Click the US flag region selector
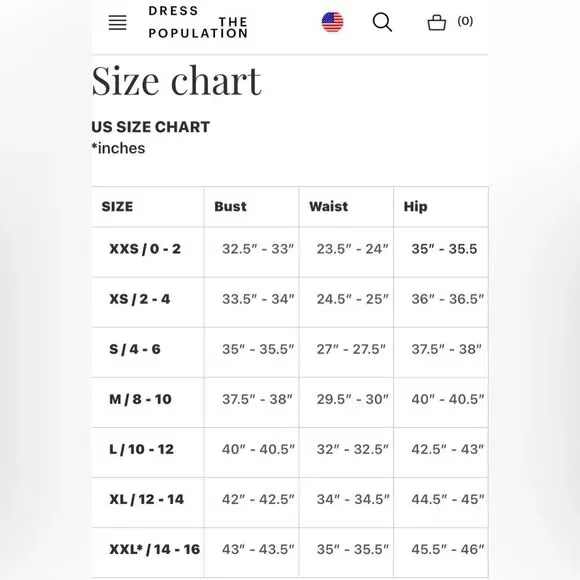This screenshot has width=580, height=580. tap(332, 22)
